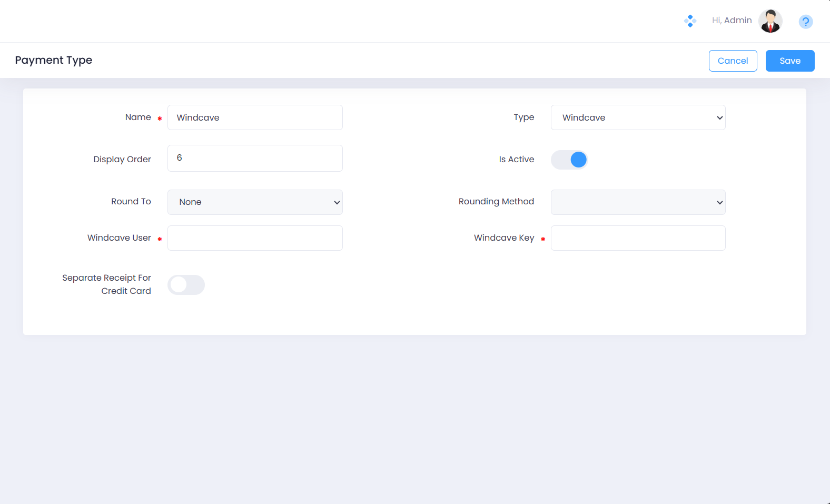
Task: Click the "Hi, Admin" greeting text
Action: coord(732,21)
